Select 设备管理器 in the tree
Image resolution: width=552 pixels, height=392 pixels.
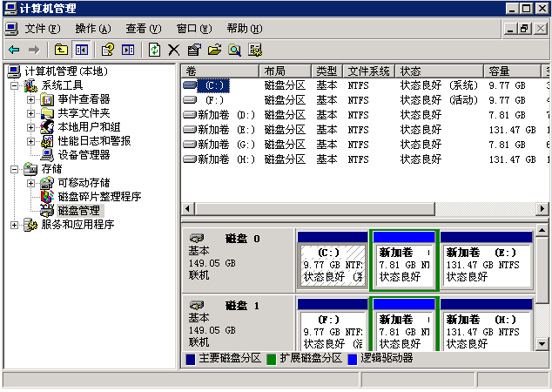point(84,155)
